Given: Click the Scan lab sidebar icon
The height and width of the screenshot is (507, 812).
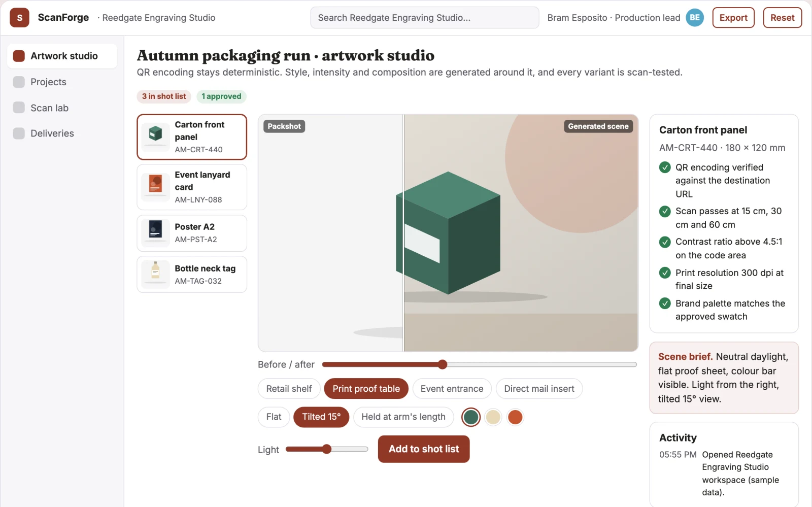Looking at the screenshot, I should (x=19, y=108).
